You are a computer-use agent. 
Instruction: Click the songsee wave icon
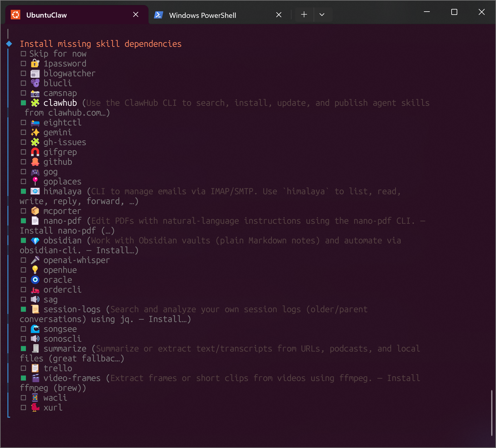pyautogui.click(x=35, y=329)
